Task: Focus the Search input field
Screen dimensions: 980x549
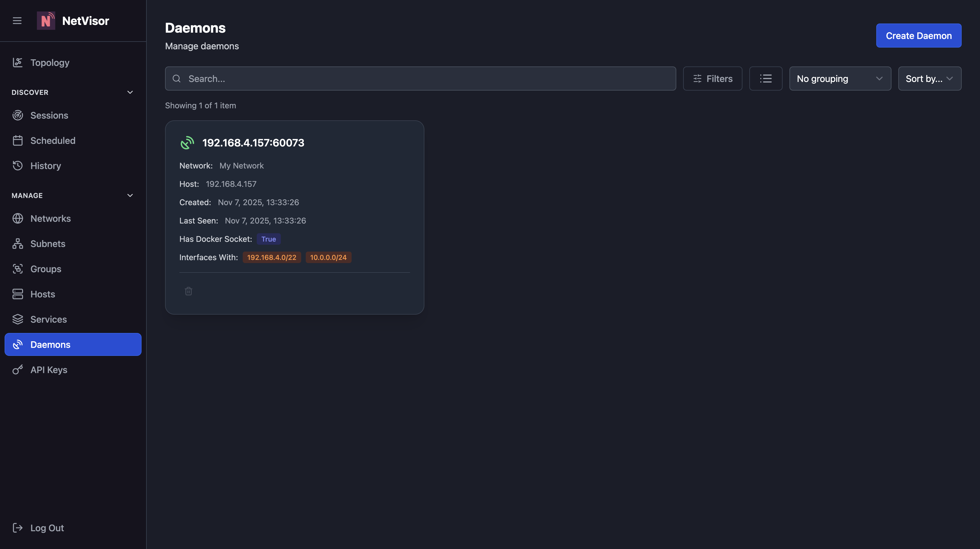Action: coord(420,79)
